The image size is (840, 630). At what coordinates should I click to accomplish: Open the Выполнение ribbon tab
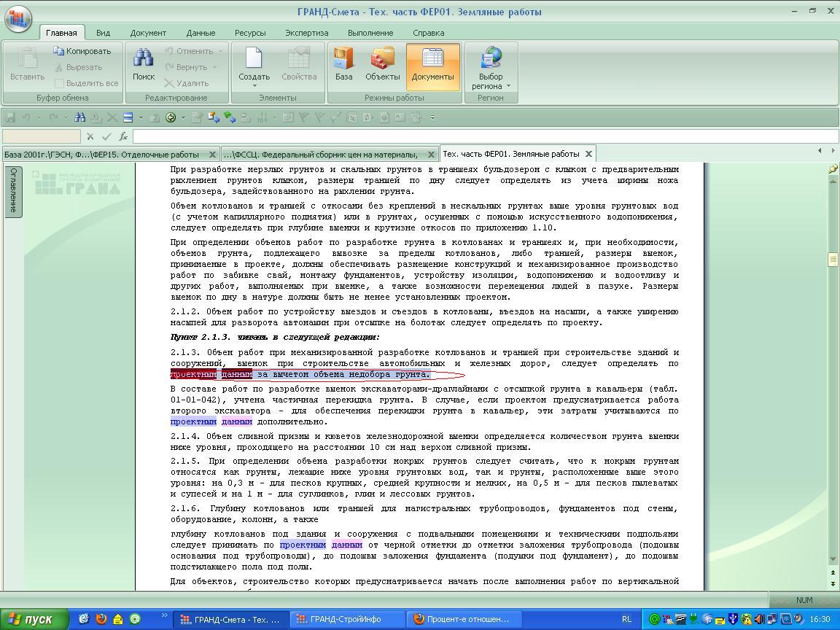370,33
